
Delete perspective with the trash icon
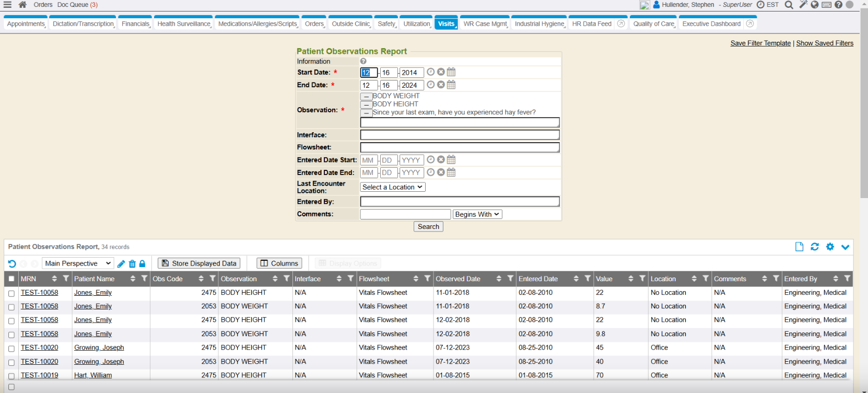[x=132, y=264]
